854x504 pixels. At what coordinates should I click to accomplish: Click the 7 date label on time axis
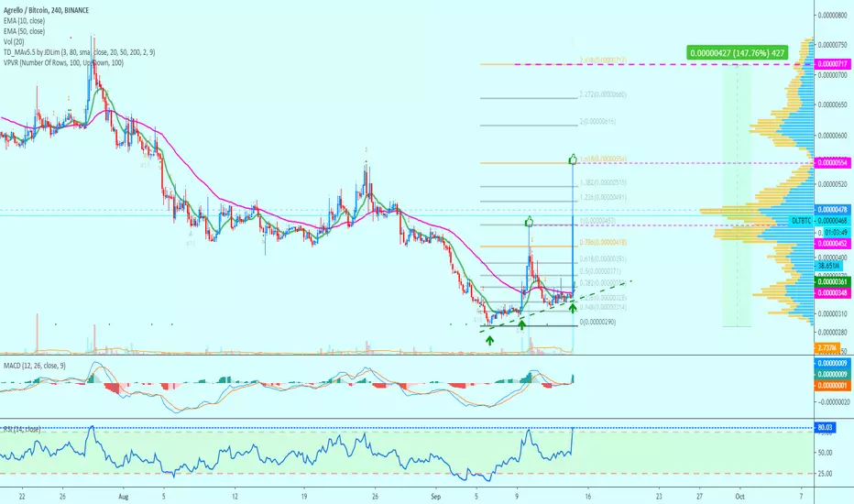801,497
